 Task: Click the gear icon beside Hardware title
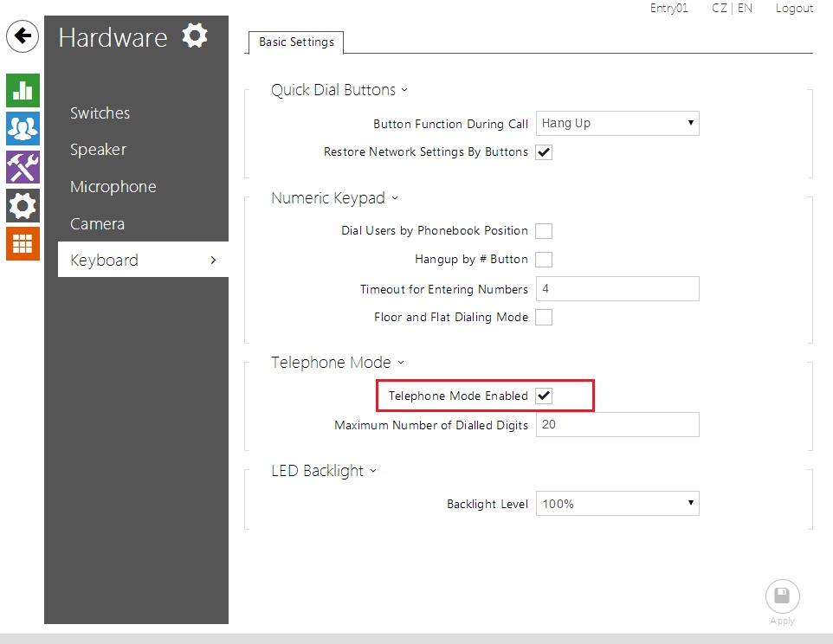pyautogui.click(x=196, y=36)
